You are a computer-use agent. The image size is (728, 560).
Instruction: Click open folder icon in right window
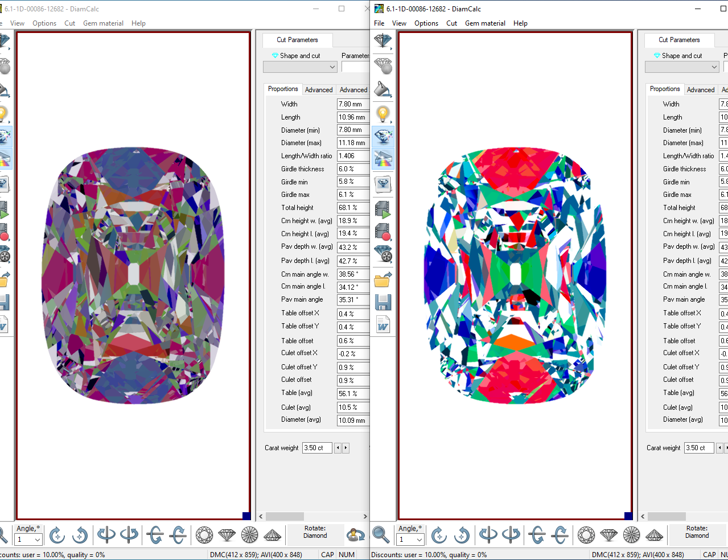coord(383,279)
